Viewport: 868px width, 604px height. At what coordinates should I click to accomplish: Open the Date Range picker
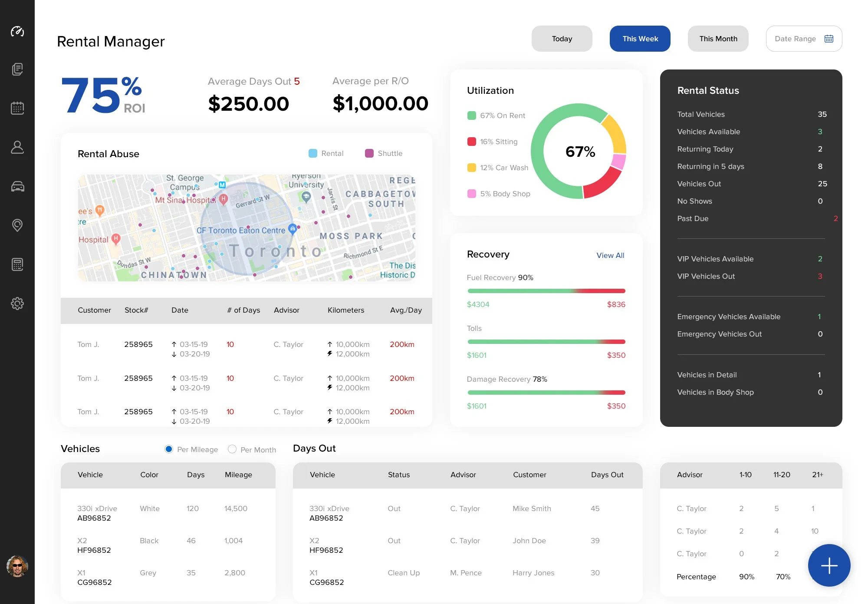coord(804,39)
